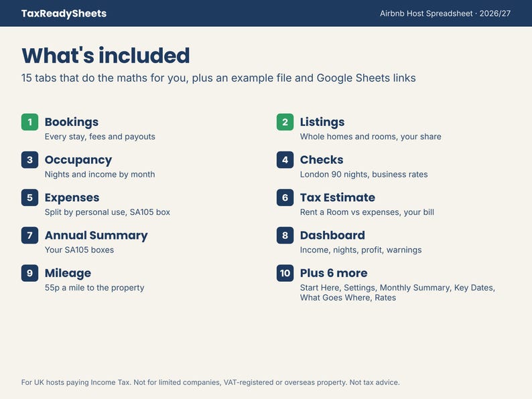Click the 'Start Here, Settings, Monthly Summary' list
532x399 pixels.
coord(397,293)
